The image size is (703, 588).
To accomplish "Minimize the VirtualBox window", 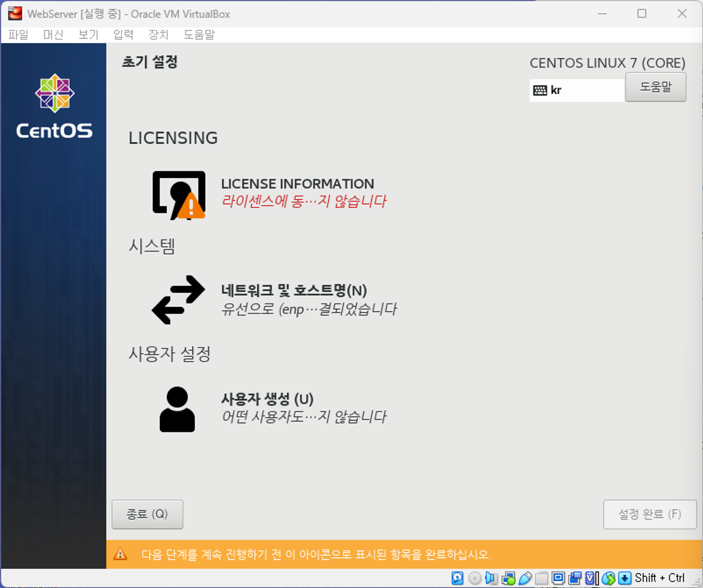I will point(602,14).
